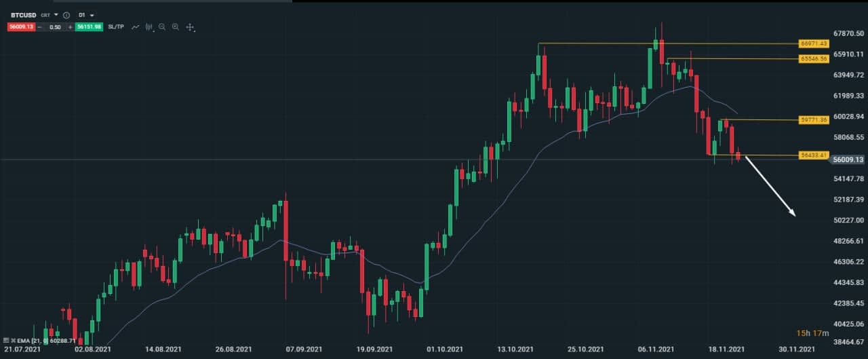Viewport: 868px width, 359px height.
Task: Select the 65546.56 price level label
Action: (x=814, y=59)
